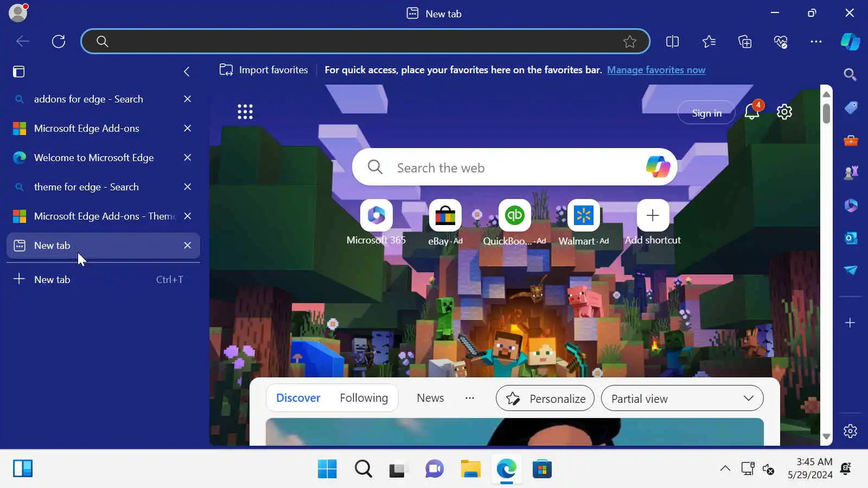Close 'addons for edge - Search' tab
Screen dimensions: 868x488
point(187,99)
